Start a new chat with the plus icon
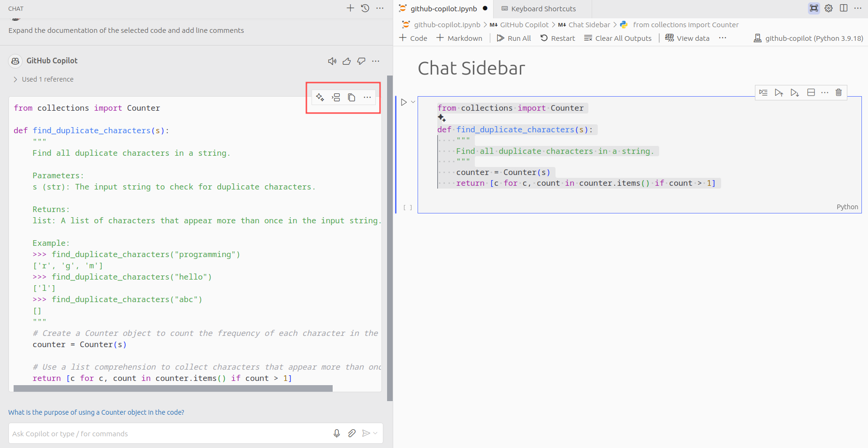This screenshot has height=448, width=868. [x=350, y=8]
